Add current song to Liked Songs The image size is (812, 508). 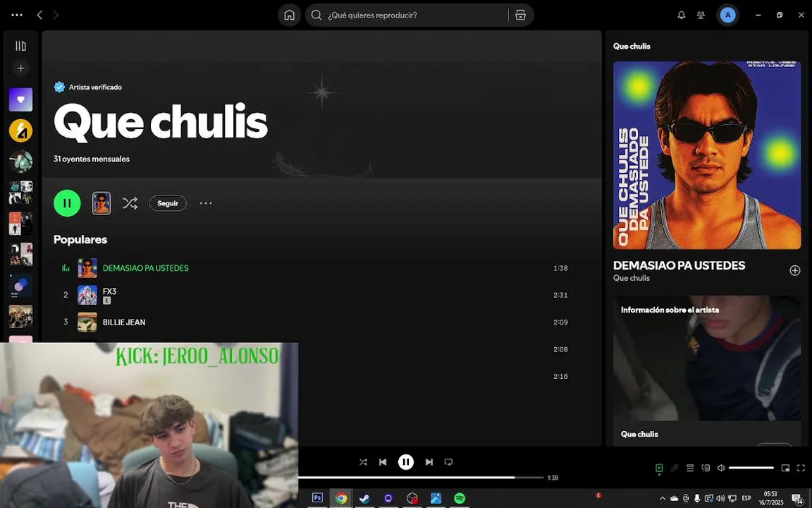pos(795,271)
